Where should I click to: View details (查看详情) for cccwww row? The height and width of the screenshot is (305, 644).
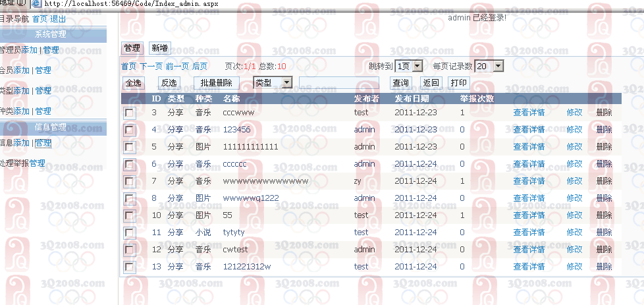pos(529,113)
